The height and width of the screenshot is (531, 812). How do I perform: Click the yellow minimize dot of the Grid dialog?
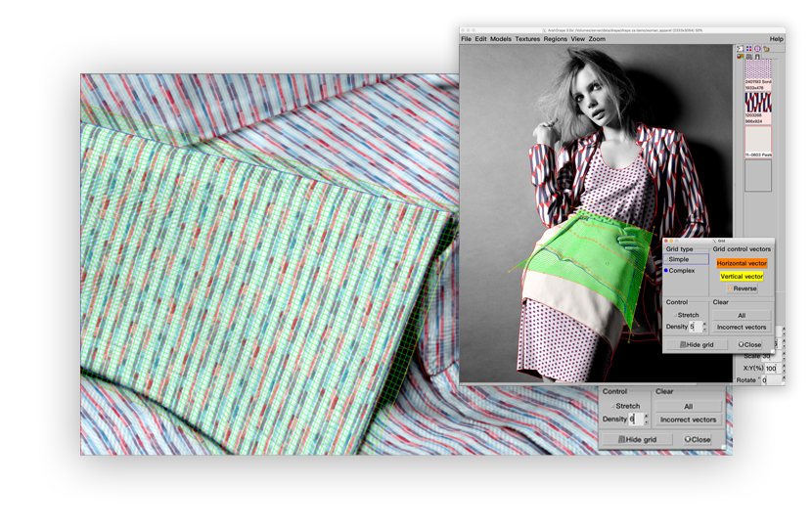671,241
